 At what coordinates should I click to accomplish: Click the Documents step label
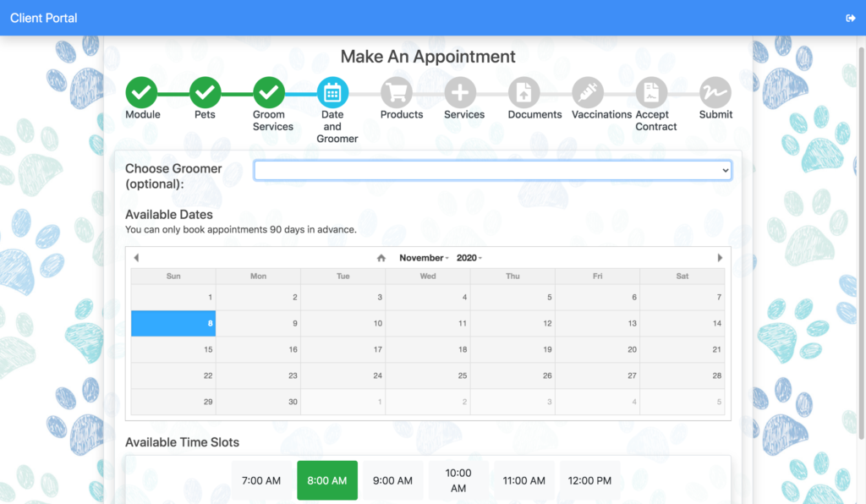[534, 114]
